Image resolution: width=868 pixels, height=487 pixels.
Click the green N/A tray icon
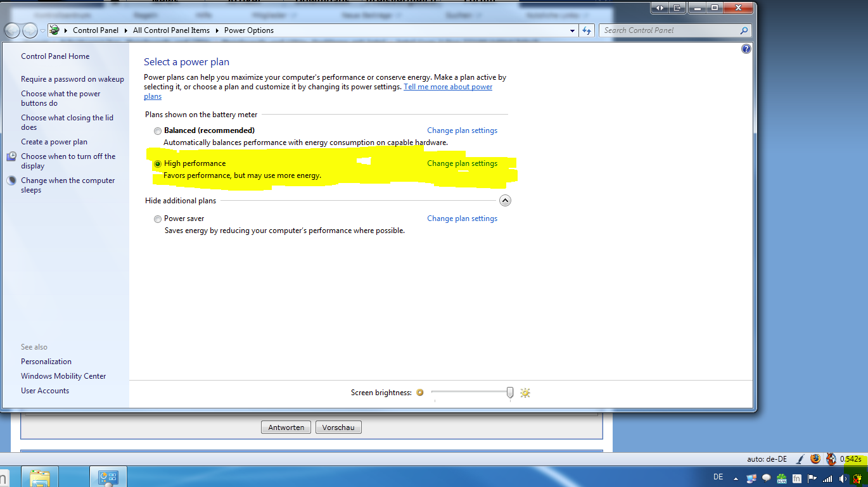pos(782,478)
